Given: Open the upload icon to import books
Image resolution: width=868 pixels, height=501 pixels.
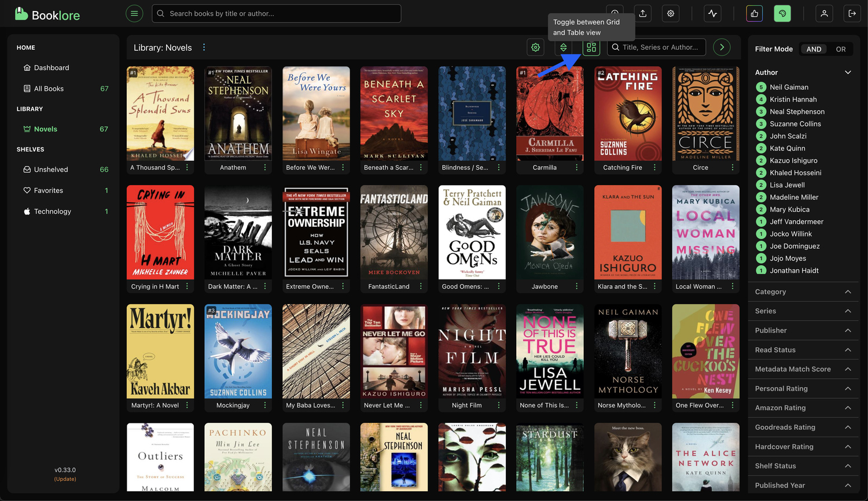Looking at the screenshot, I should click(642, 13).
